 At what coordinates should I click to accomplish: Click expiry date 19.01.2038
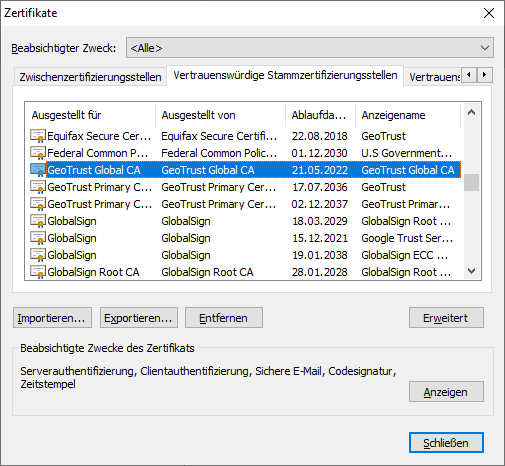coord(319,255)
